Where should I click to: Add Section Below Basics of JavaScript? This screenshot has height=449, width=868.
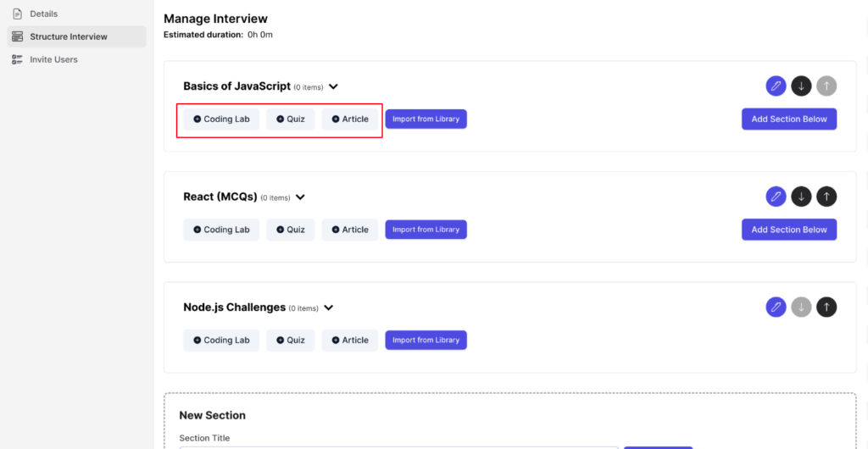click(x=789, y=119)
